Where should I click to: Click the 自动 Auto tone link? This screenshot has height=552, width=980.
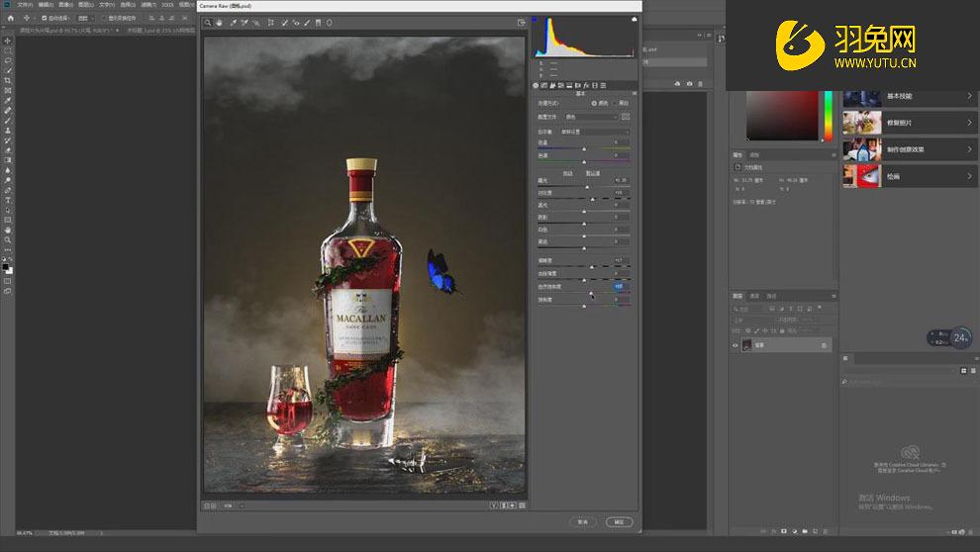[567, 173]
